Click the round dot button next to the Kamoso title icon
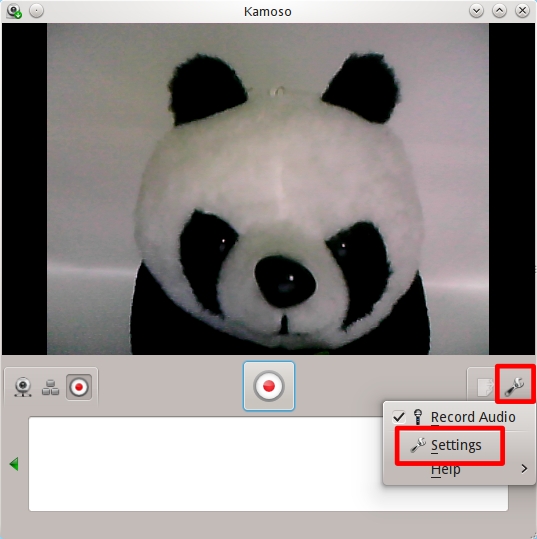The width and height of the screenshot is (537, 539). point(36,11)
